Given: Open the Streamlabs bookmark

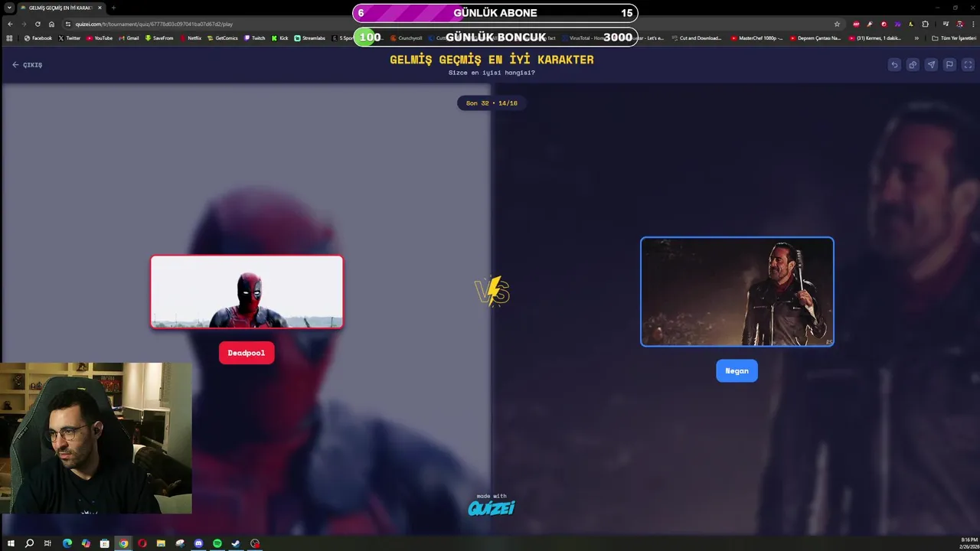Looking at the screenshot, I should tap(310, 37).
